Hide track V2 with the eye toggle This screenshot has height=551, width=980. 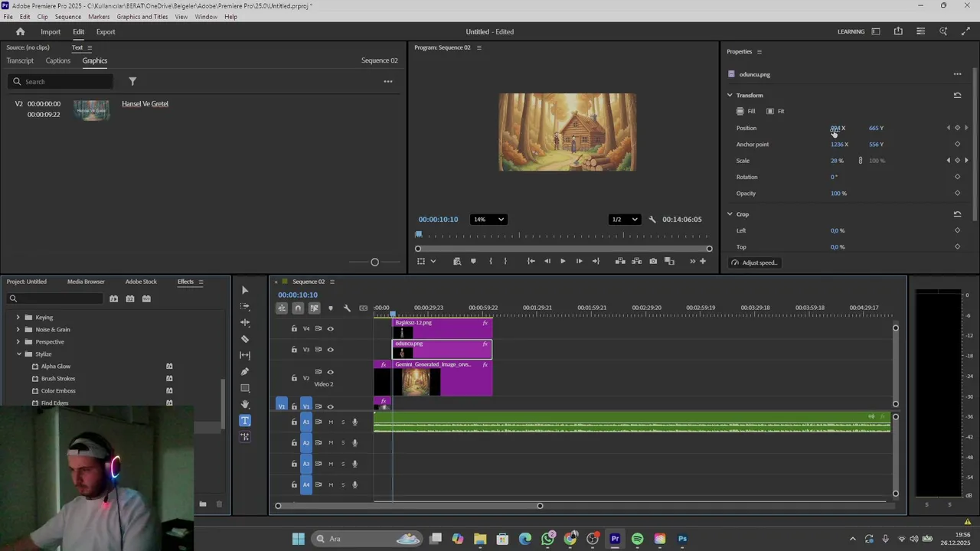point(331,373)
